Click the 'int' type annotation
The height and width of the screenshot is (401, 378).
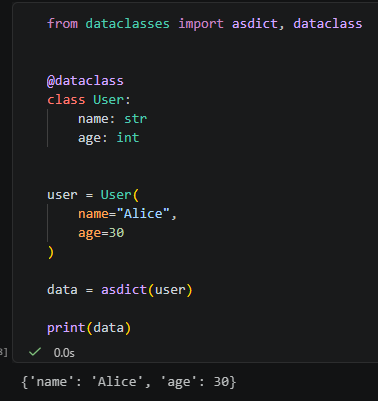[128, 138]
